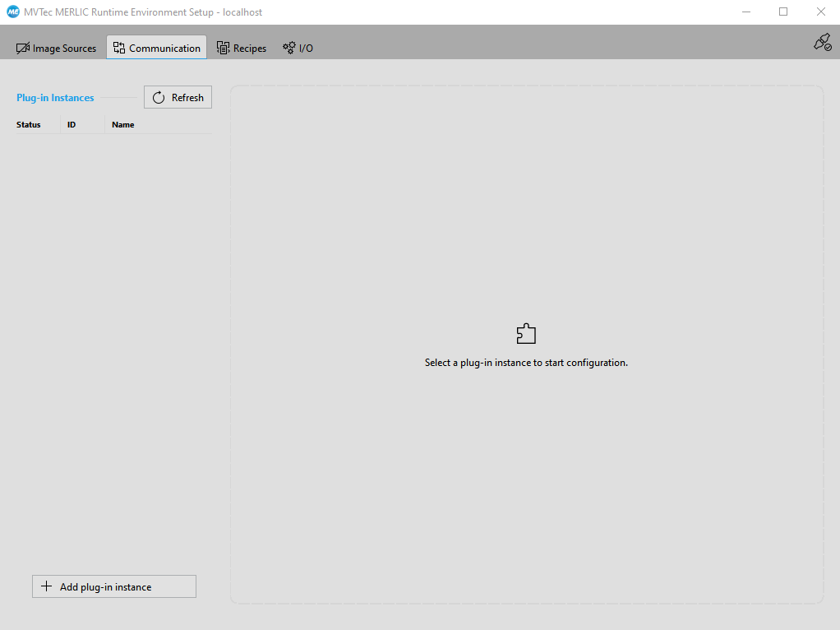840x630 pixels.
Task: Click the Name column header
Action: [123, 125]
